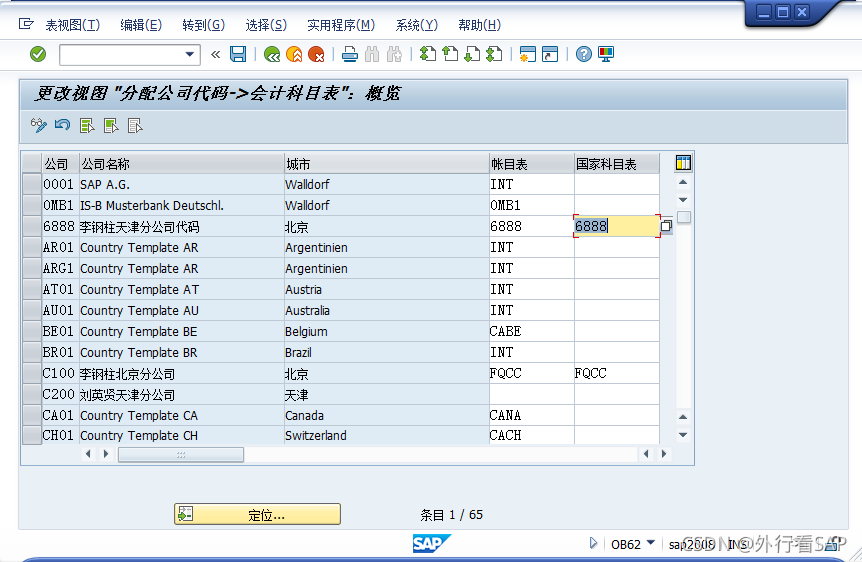Select row AT01 Country Template AT

click(32, 289)
